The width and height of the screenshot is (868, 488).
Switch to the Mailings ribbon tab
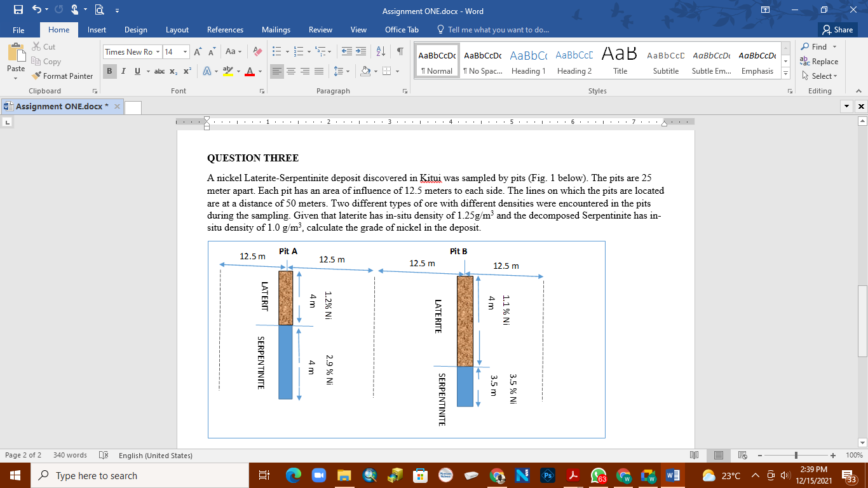276,29
